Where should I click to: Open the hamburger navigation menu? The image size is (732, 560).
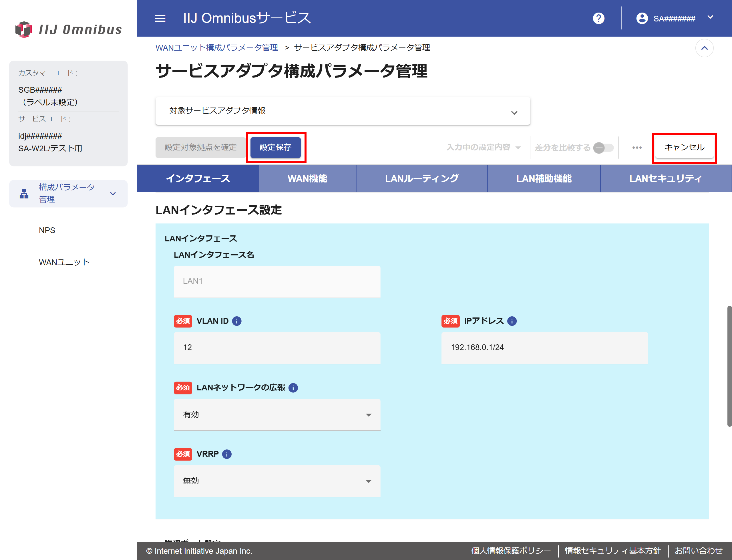click(160, 18)
